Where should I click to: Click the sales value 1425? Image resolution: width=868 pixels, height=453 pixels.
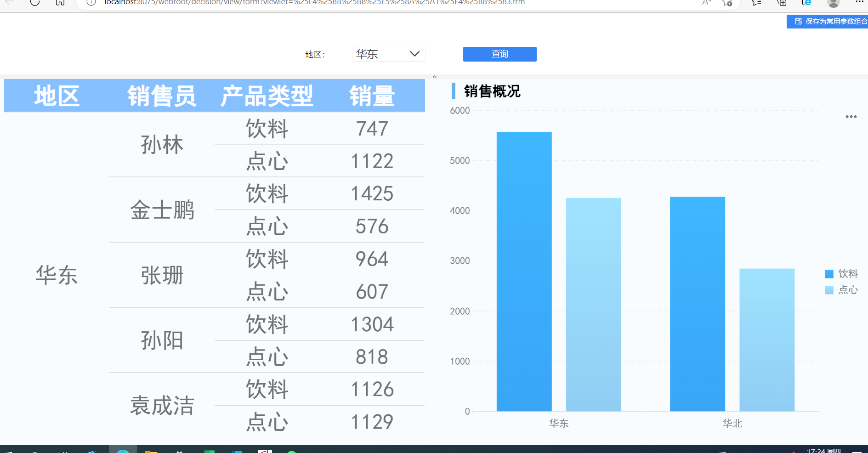[x=372, y=194]
